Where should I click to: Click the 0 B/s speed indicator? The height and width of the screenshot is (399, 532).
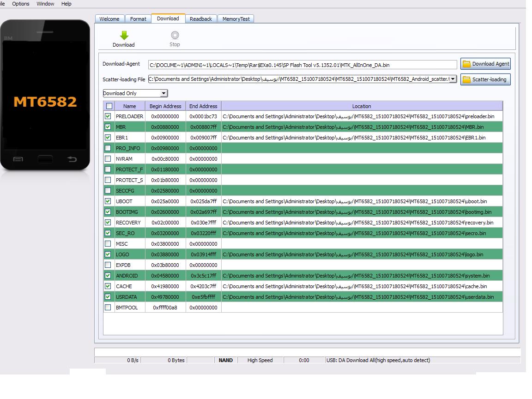133,360
